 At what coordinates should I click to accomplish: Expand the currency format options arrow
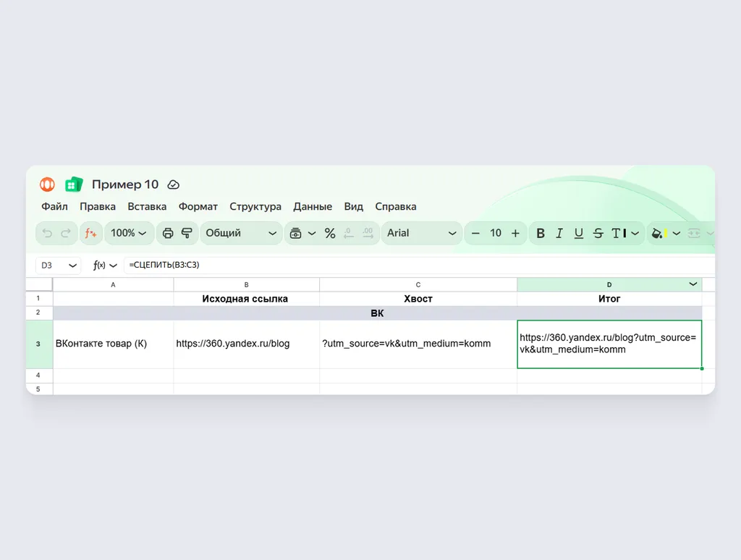[312, 233]
